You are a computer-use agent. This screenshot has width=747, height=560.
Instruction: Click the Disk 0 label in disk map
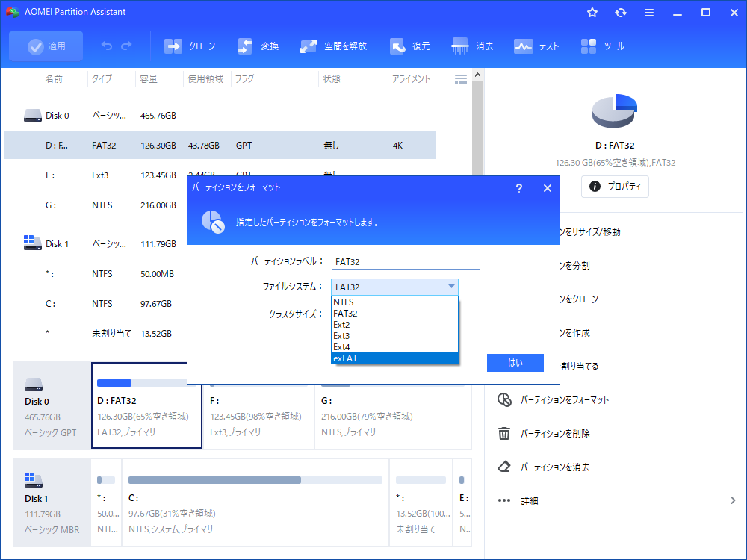point(37,402)
